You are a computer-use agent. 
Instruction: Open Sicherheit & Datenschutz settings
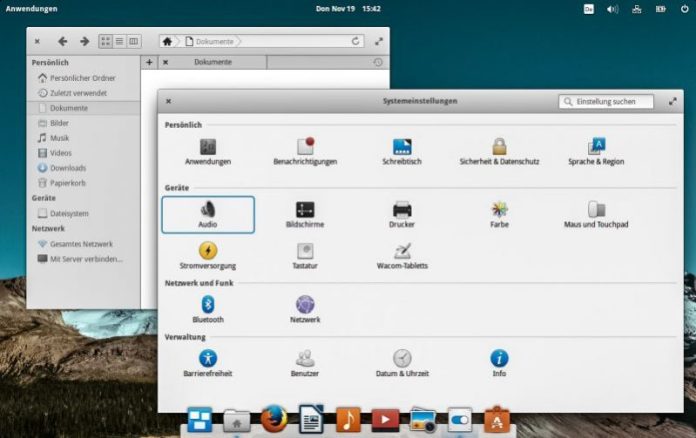point(499,152)
